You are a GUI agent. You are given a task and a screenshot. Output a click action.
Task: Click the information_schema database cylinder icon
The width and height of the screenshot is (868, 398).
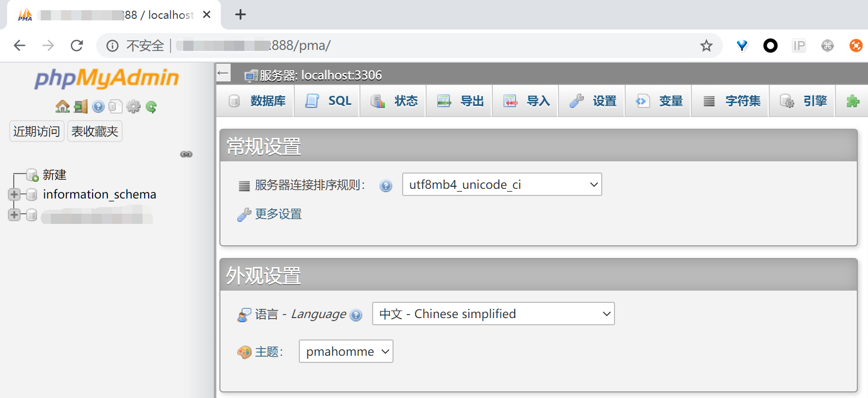click(32, 194)
